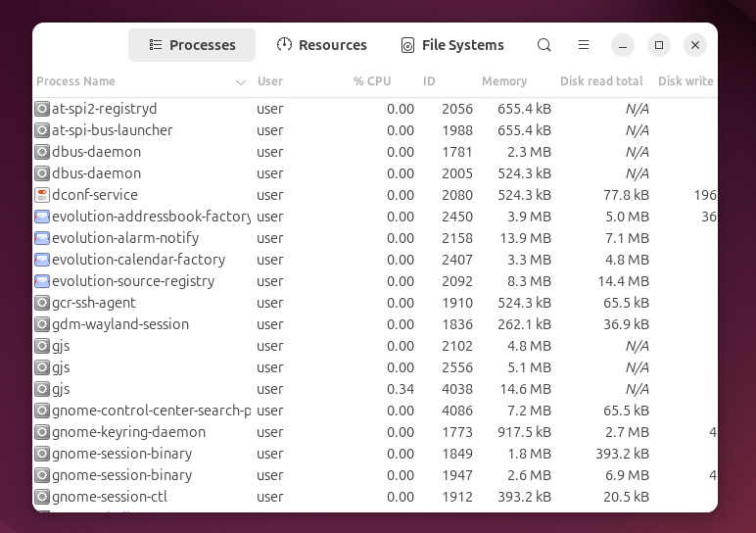
Task: Minimize the System Monitor window
Action: point(623,45)
